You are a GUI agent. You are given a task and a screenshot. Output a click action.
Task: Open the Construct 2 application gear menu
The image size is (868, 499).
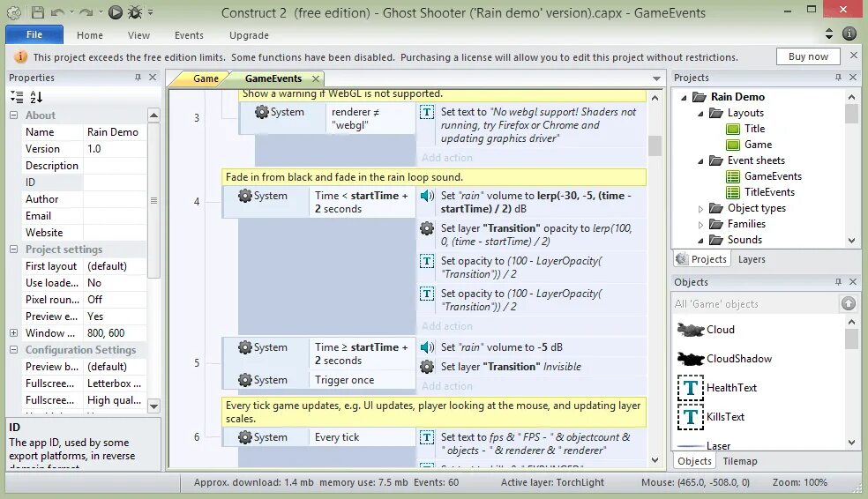pyautogui.click(x=14, y=12)
